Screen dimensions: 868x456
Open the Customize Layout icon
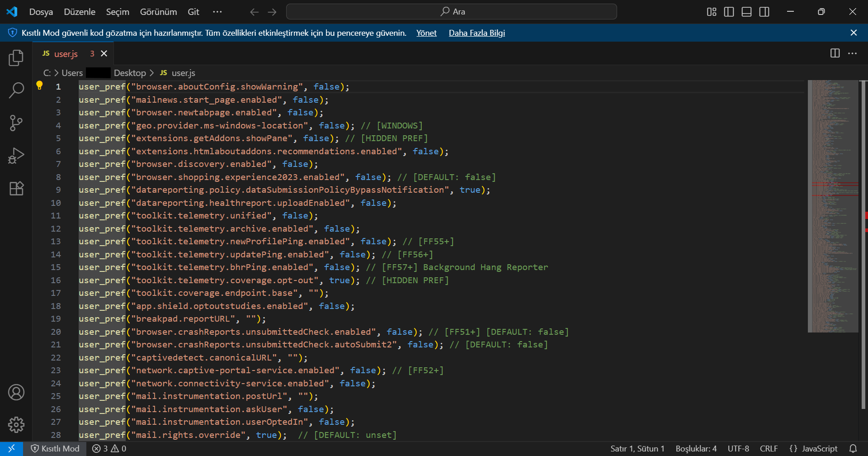712,12
